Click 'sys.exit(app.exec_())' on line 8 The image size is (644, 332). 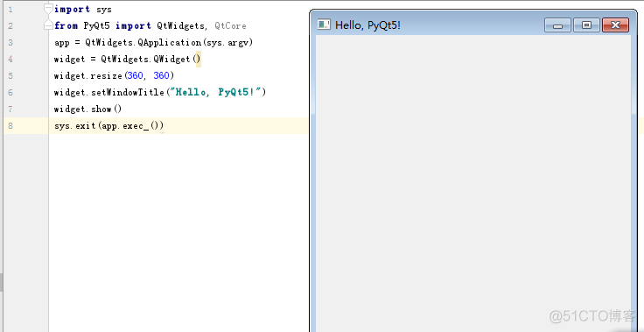point(108,126)
